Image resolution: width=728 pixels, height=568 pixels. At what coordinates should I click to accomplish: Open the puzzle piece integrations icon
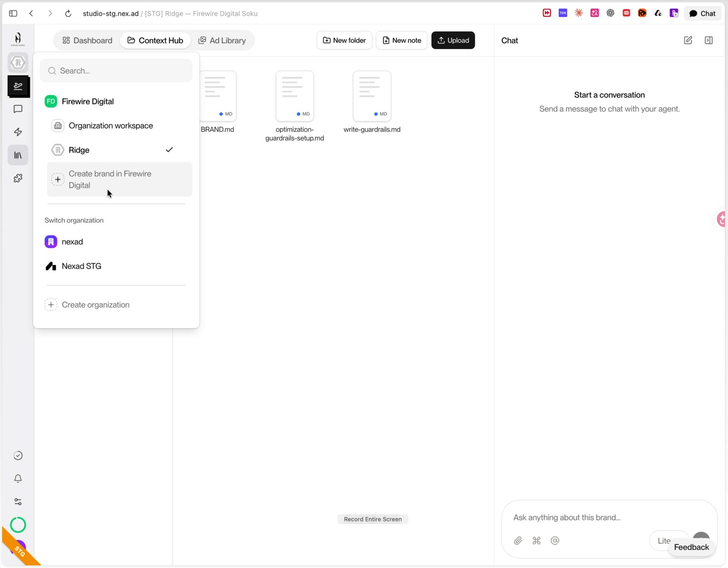(x=18, y=178)
